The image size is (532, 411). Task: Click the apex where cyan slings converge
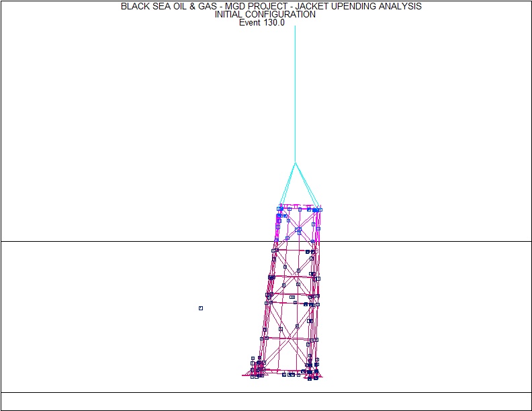pyautogui.click(x=295, y=163)
